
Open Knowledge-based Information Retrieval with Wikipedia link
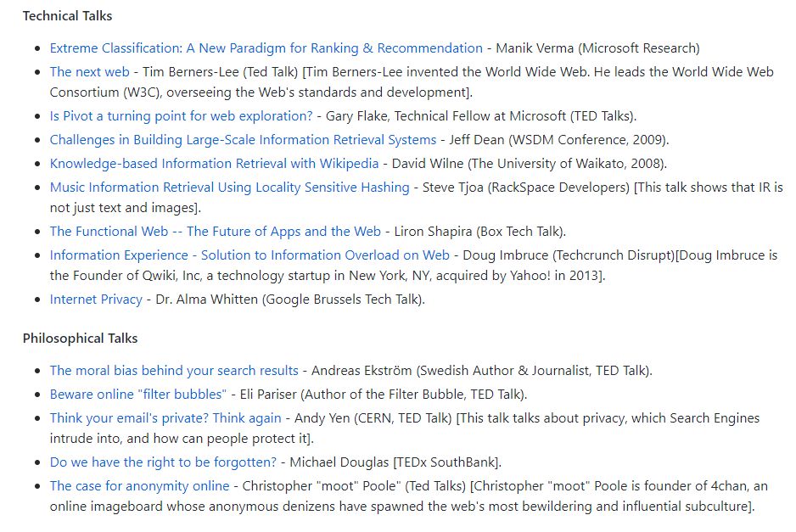coord(214,164)
